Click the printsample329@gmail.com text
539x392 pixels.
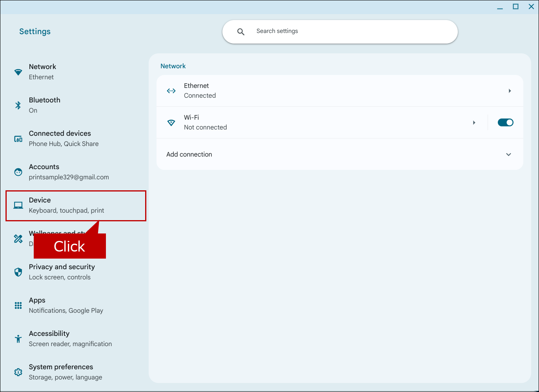point(69,177)
